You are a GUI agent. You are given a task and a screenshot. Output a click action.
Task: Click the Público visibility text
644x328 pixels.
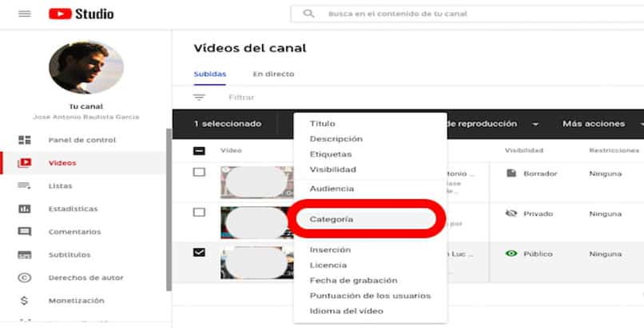[538, 254]
